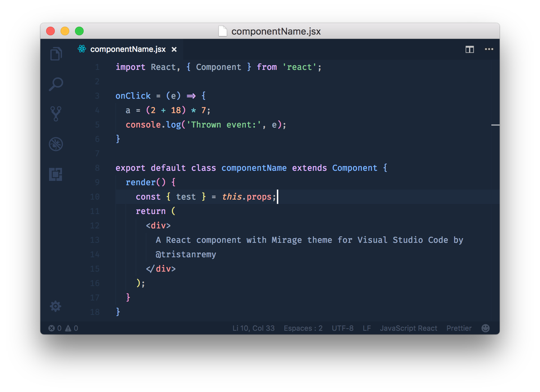Viewport: 540px width, 392px height.
Task: Change language mode from JavaScript React
Action: [409, 328]
